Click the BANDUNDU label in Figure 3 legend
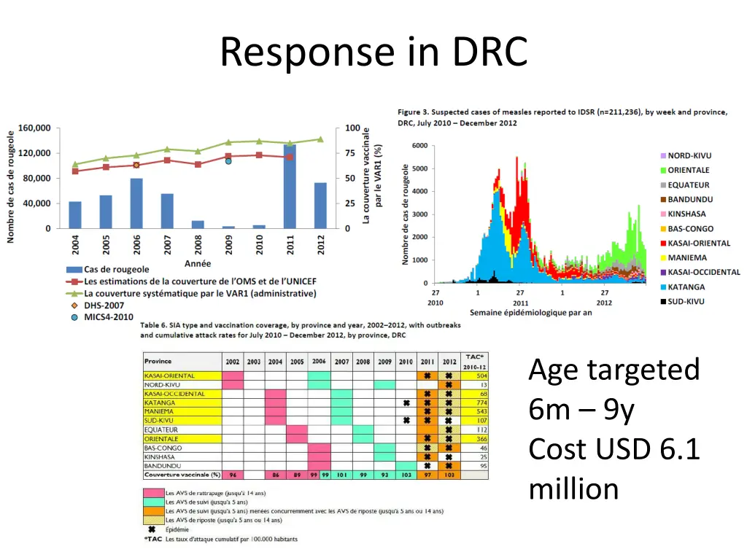The image size is (747, 560). tap(690, 200)
